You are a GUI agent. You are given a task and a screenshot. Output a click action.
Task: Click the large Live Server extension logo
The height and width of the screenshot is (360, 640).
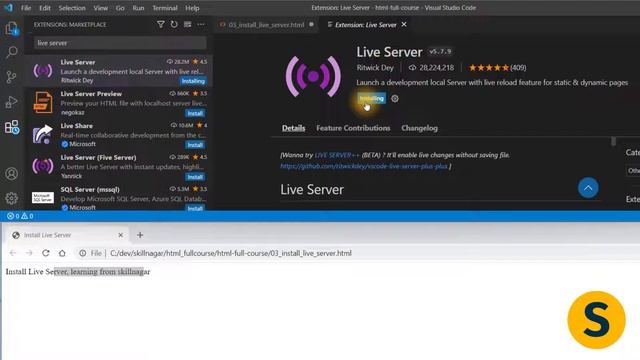pyautogui.click(x=313, y=76)
